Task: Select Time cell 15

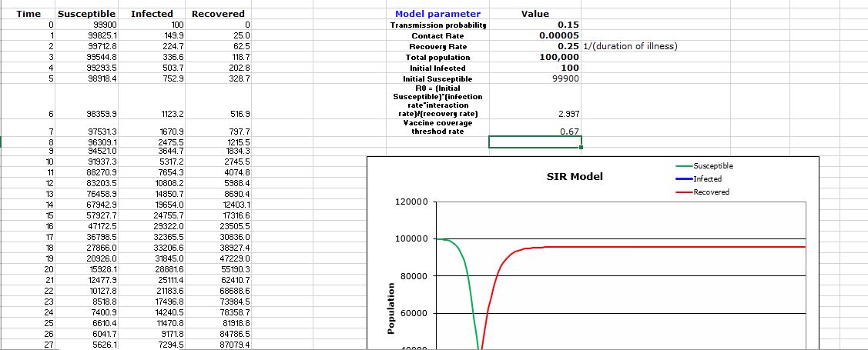Action: click(x=28, y=215)
